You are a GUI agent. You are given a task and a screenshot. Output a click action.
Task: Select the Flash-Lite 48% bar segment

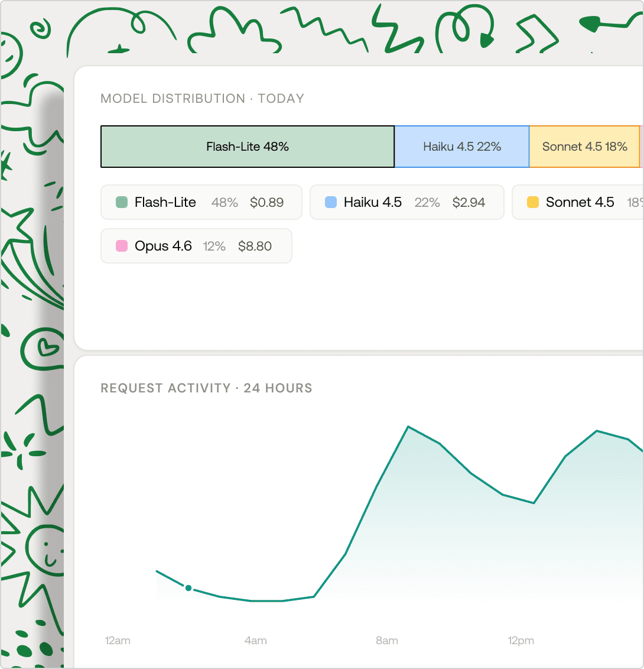pyautogui.click(x=247, y=147)
